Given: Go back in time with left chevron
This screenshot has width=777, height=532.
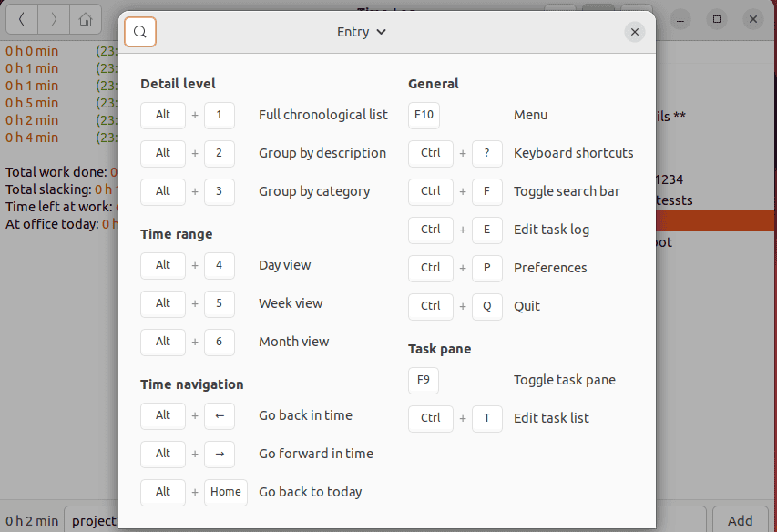Looking at the screenshot, I should coord(22,18).
